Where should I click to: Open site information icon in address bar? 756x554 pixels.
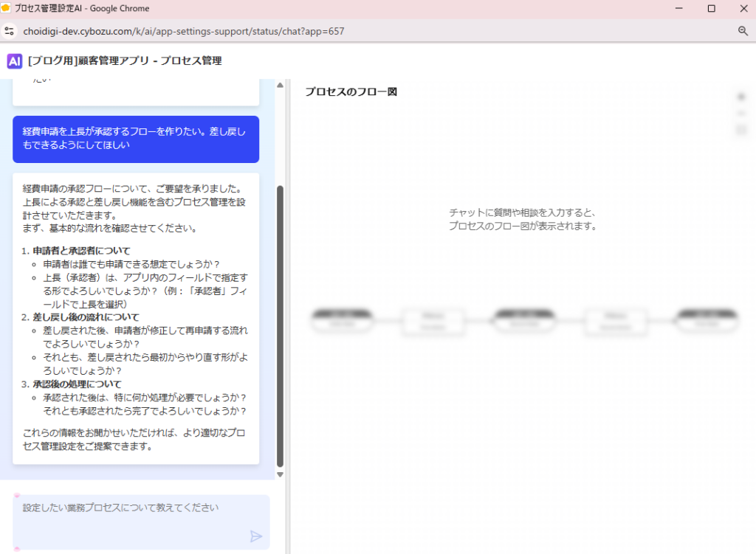[9, 31]
